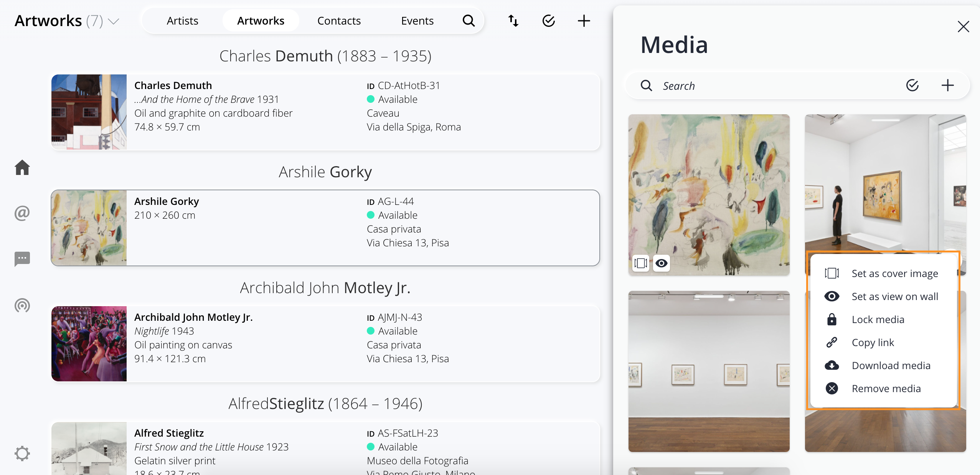The width and height of the screenshot is (980, 475).
Task: Click the chain link icon in context menu
Action: point(832,342)
